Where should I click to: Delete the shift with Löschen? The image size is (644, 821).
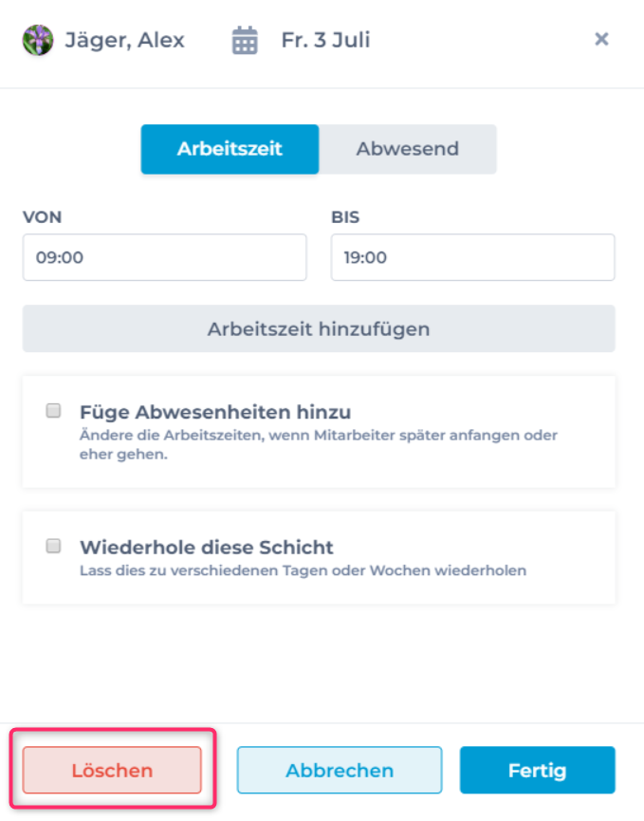(112, 770)
